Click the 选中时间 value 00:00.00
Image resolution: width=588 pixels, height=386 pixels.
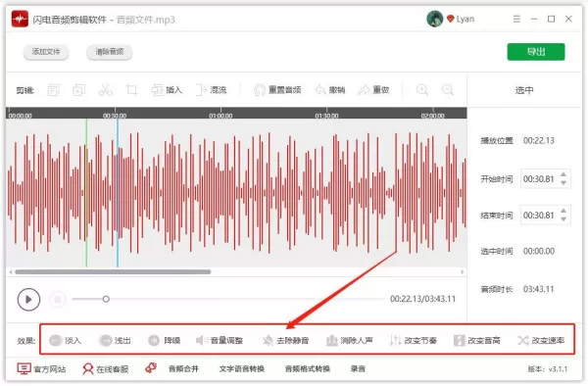(x=539, y=251)
